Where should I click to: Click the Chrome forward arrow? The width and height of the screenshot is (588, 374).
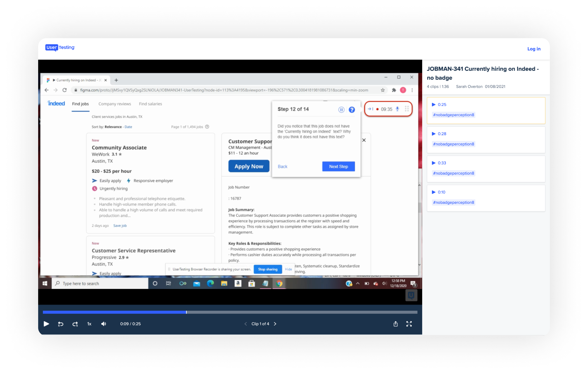click(55, 90)
